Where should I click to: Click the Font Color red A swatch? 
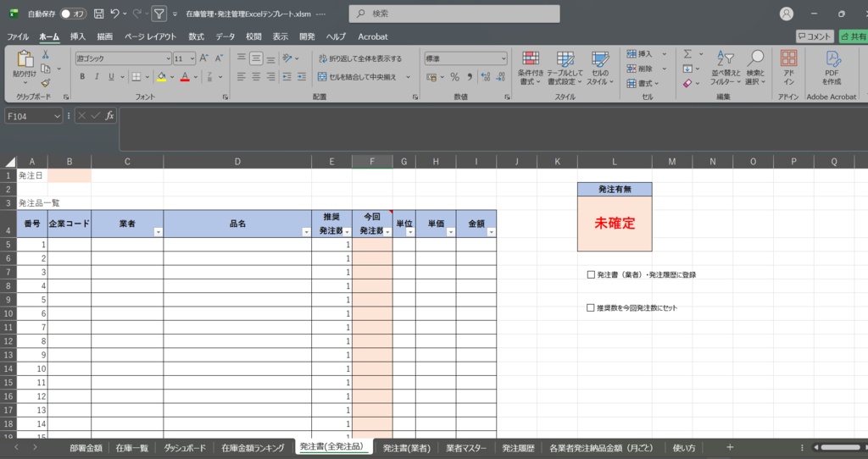click(x=185, y=77)
